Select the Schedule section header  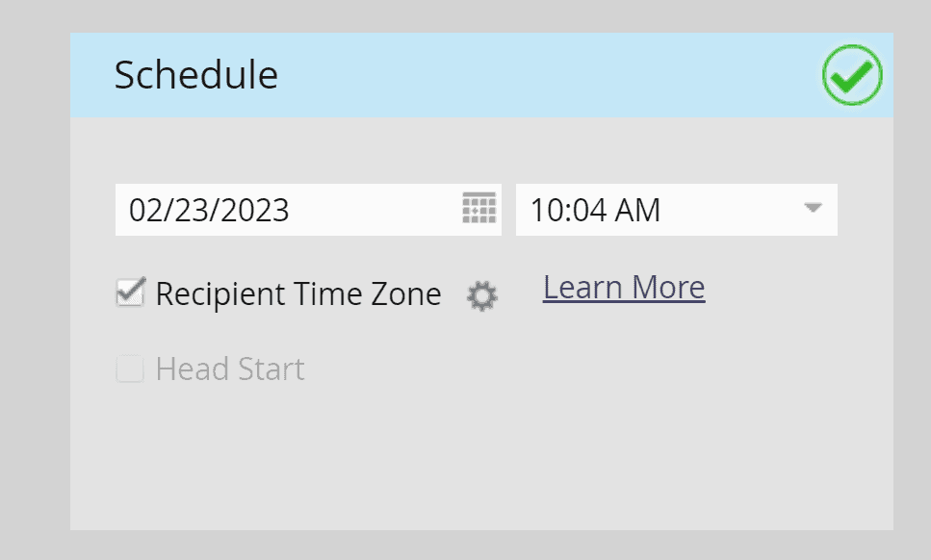(196, 74)
